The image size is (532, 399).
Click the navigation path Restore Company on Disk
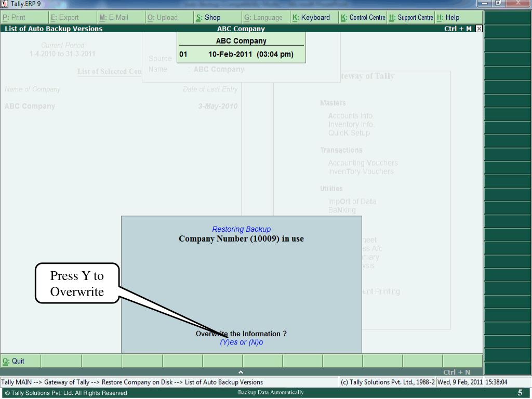(x=137, y=382)
